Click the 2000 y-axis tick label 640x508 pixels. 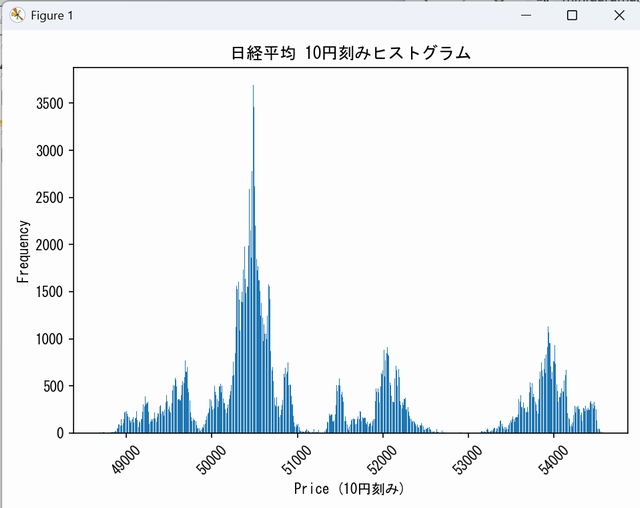(x=50, y=245)
